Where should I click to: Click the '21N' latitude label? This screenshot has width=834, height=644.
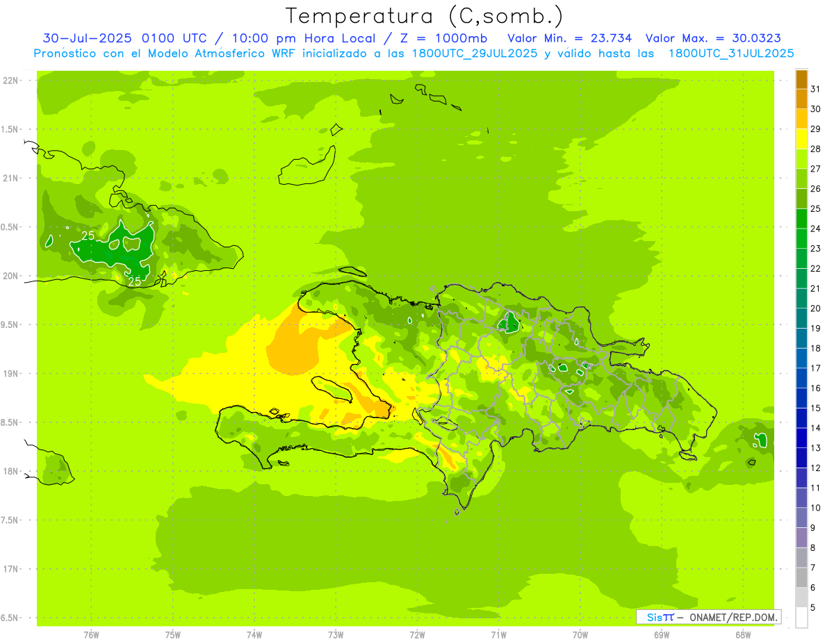click(x=11, y=179)
